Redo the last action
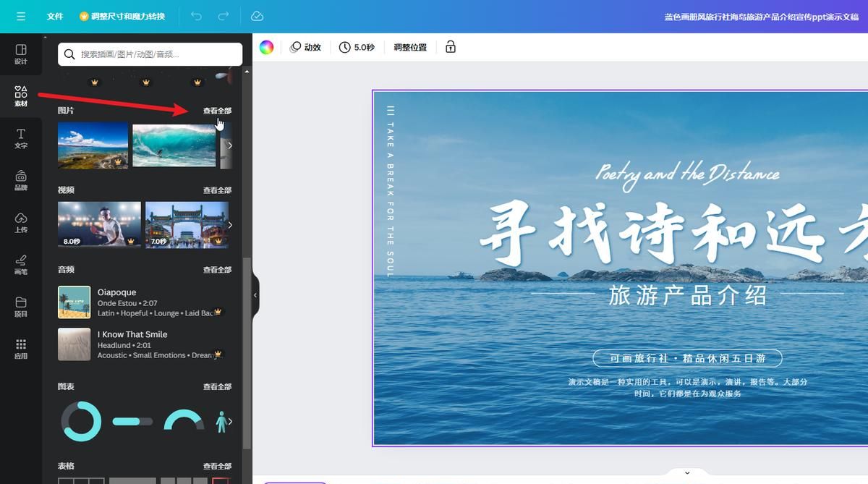 pos(224,16)
